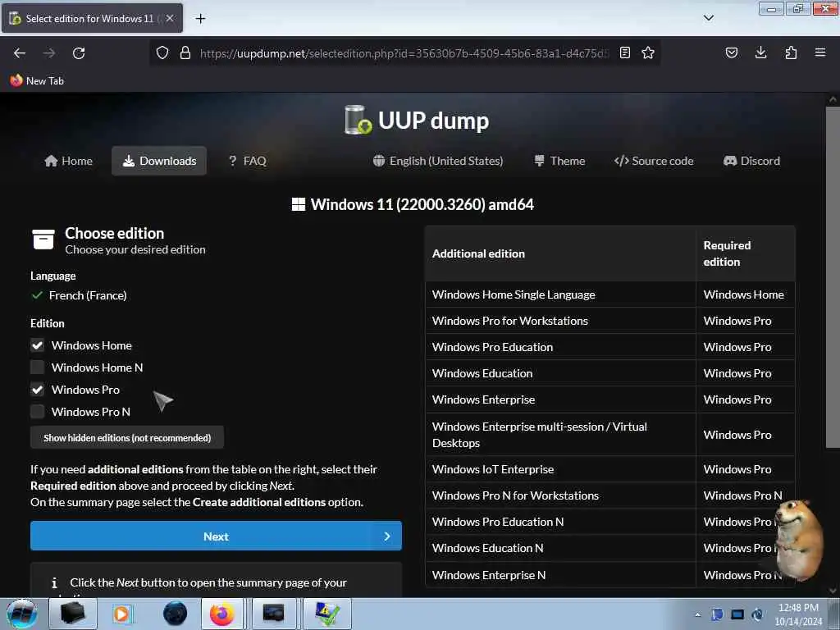Click the Windows Pro for Workstations cell
Screen dimensions: 840x630
[560, 321]
